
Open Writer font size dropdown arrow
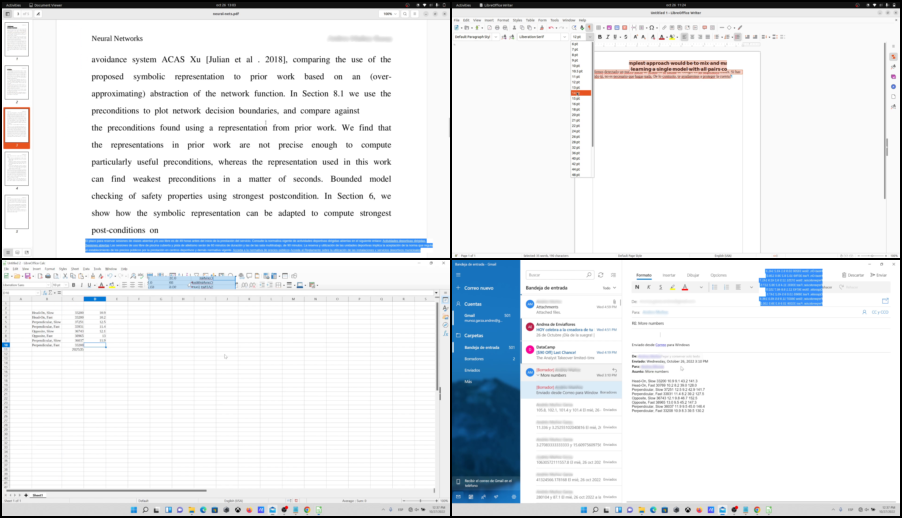point(590,37)
